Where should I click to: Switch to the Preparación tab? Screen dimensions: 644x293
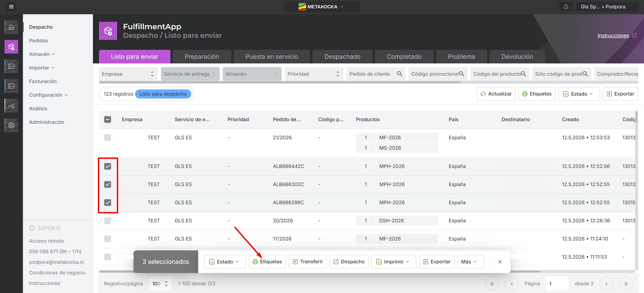(202, 57)
